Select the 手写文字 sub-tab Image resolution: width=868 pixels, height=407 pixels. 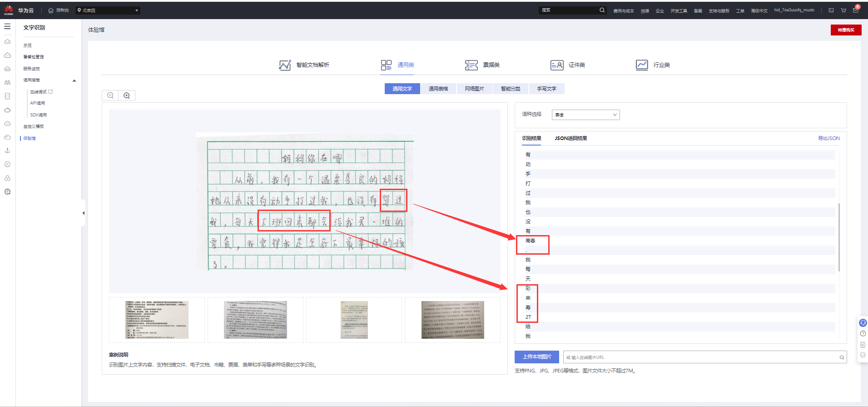pos(547,89)
